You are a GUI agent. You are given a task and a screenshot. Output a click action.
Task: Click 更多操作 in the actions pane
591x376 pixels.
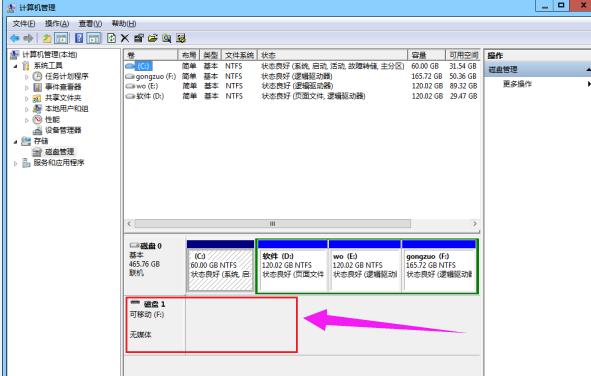pos(517,84)
